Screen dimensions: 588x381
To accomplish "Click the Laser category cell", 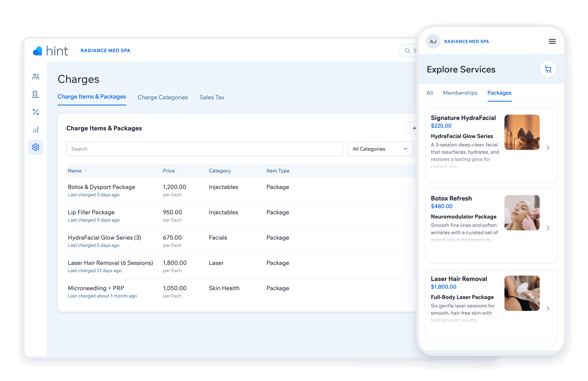I will click(216, 263).
